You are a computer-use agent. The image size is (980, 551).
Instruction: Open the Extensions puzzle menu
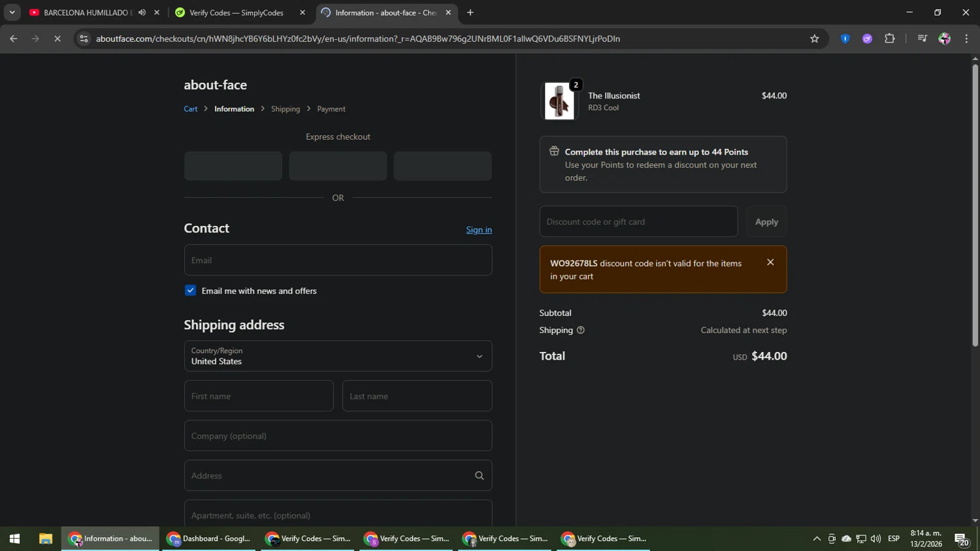pos(890,39)
